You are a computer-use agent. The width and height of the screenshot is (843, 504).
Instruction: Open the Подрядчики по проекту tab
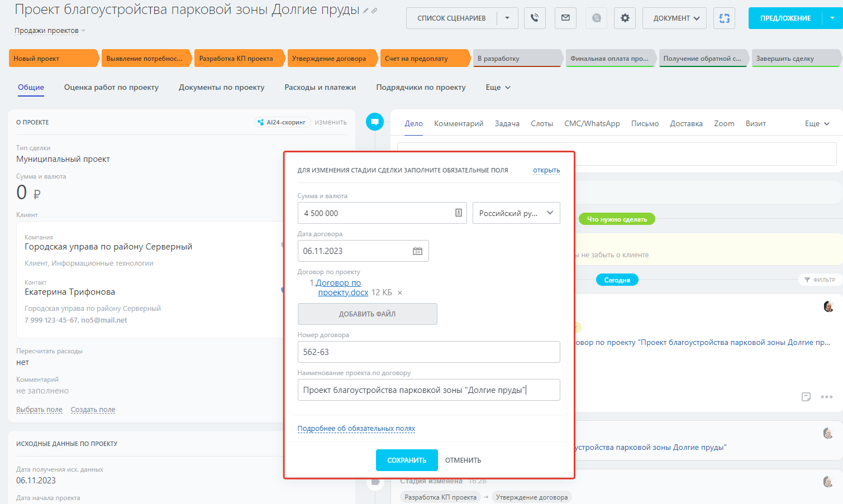(x=421, y=87)
